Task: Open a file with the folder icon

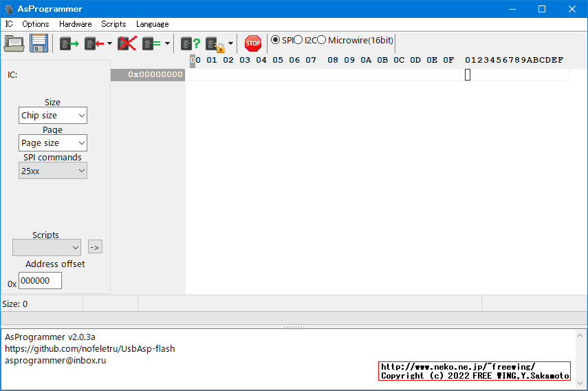Action: click(x=14, y=43)
